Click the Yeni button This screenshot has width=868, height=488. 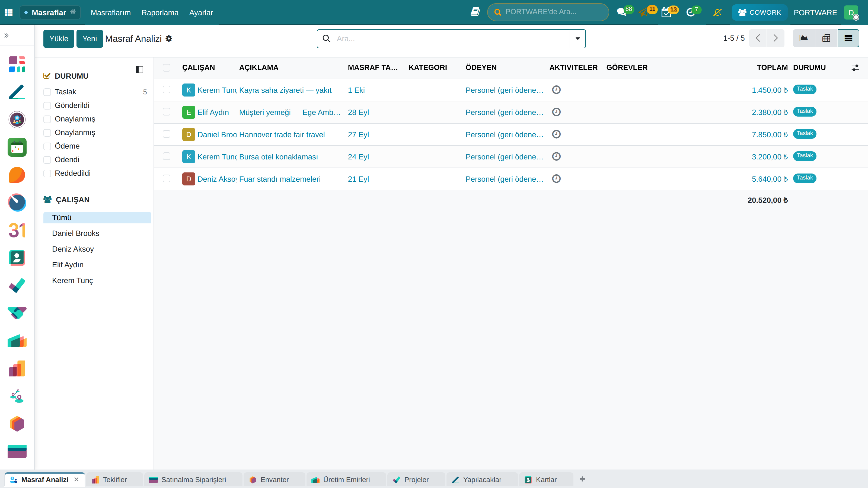(90, 39)
